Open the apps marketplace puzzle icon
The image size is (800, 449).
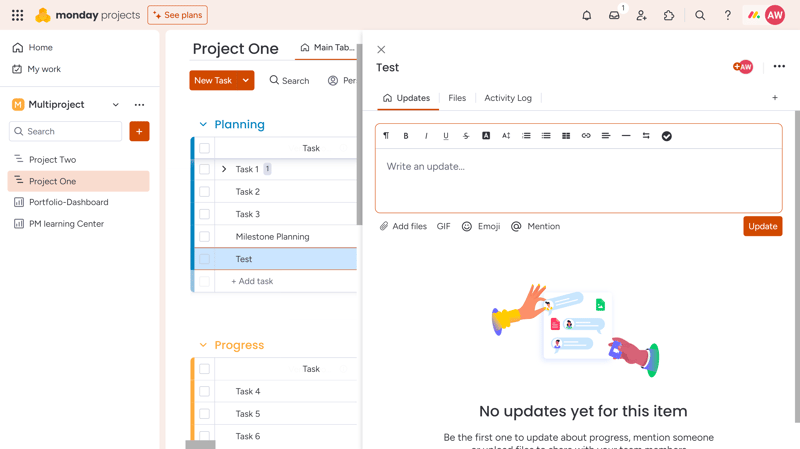(669, 15)
